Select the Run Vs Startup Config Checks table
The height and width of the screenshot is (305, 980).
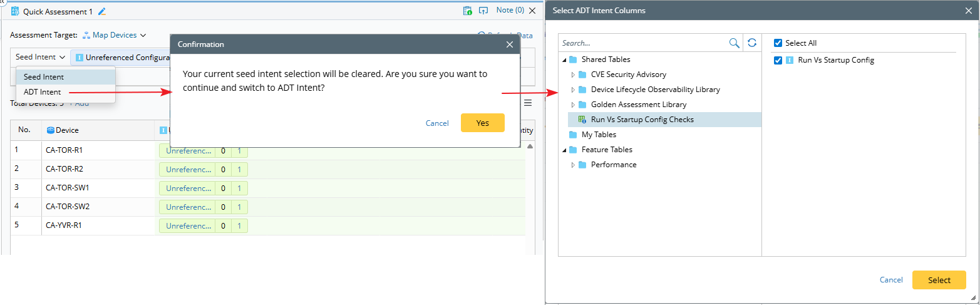642,120
